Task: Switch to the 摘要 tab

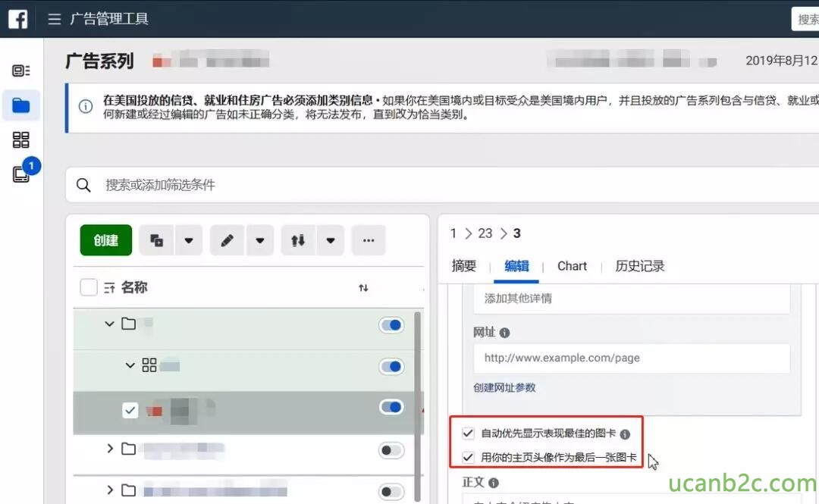Action: coord(464,266)
